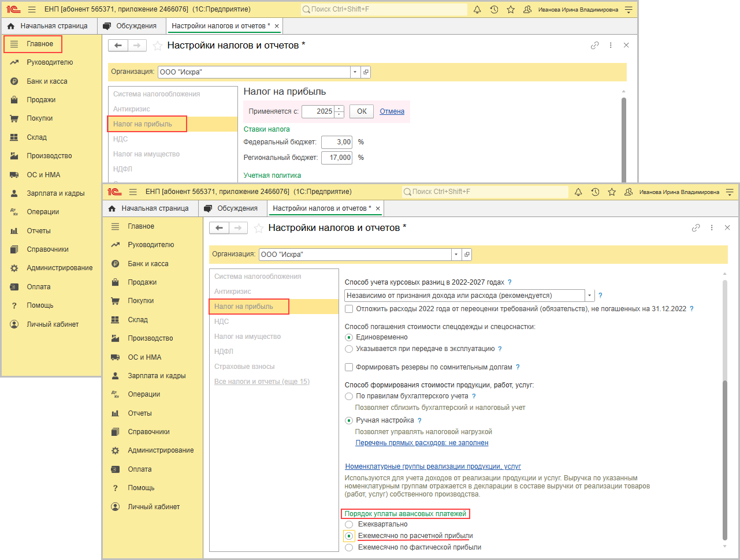Click the get-link icon in the foreground settings form

pyautogui.click(x=696, y=228)
